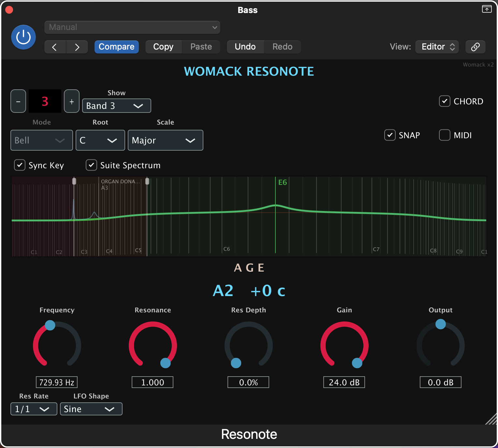This screenshot has height=448, width=498.
Task: Click the WOMACK RESONOTE title
Action: coord(249,71)
